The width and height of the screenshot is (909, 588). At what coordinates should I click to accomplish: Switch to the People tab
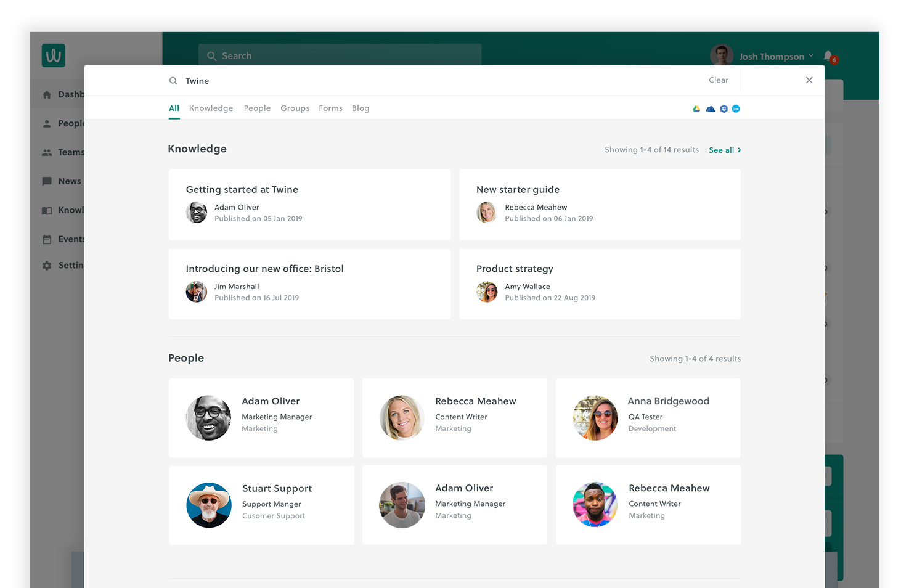[x=257, y=108]
